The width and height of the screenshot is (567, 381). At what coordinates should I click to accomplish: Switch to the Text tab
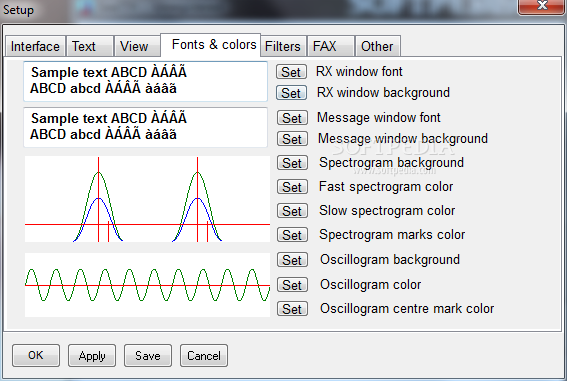pos(90,46)
